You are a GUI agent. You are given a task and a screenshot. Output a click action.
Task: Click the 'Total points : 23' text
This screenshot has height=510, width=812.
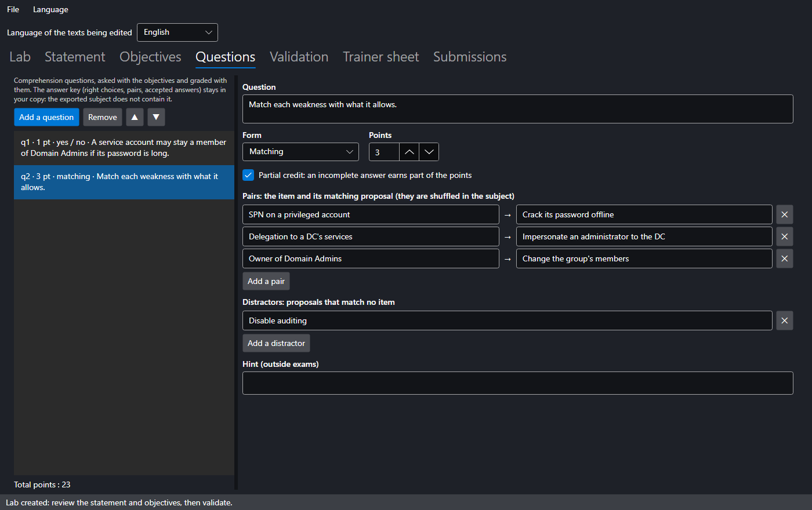42,485
